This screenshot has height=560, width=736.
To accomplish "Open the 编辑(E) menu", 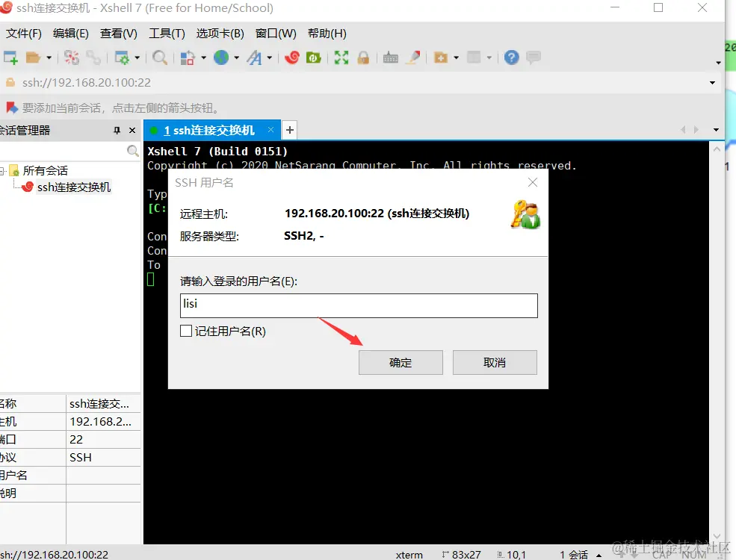I will 71,34.
